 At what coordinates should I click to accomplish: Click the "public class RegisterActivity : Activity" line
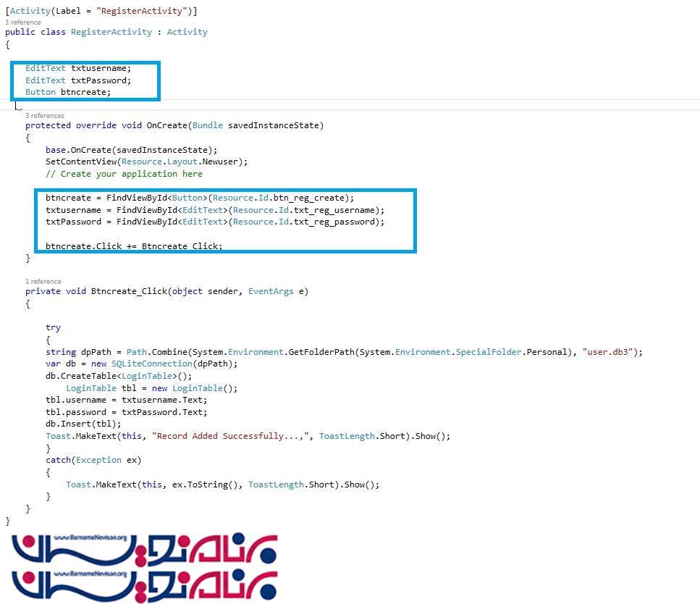coord(106,32)
